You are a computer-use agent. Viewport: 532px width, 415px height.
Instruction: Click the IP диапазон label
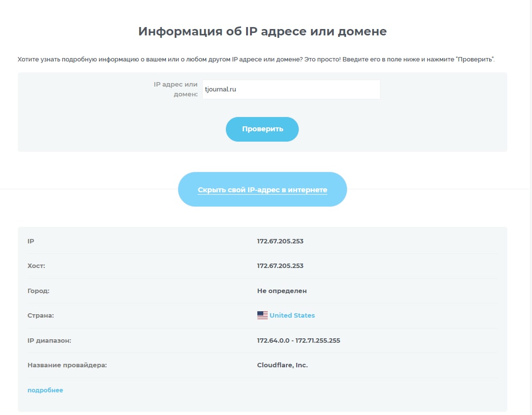49,340
